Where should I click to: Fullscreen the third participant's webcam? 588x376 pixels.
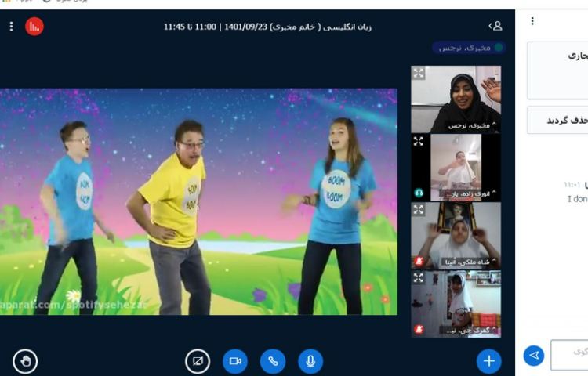tap(419, 210)
